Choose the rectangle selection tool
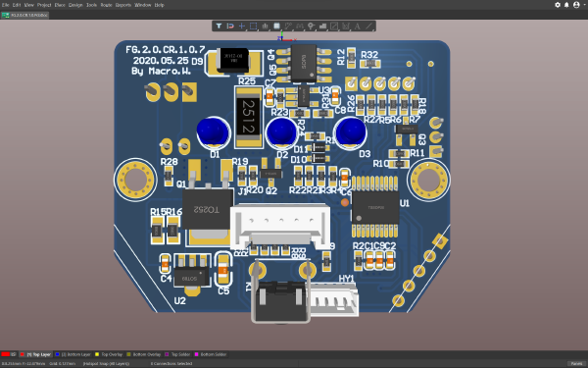Viewport: 588px width, 368px height. pyautogui.click(x=253, y=26)
